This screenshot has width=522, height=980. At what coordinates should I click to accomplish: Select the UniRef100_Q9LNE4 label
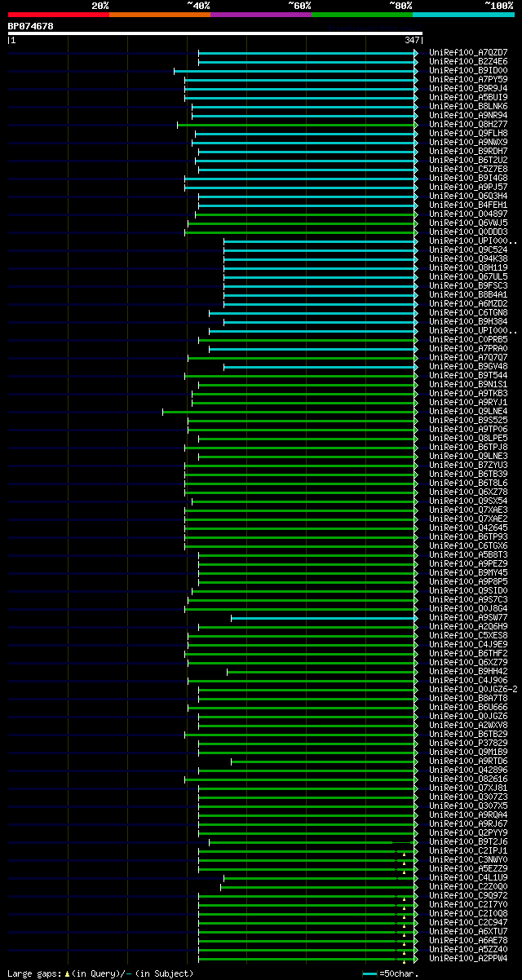(x=468, y=411)
